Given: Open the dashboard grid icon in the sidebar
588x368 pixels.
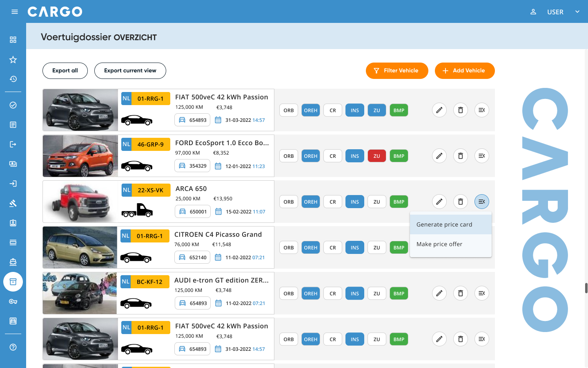Looking at the screenshot, I should 13,40.
